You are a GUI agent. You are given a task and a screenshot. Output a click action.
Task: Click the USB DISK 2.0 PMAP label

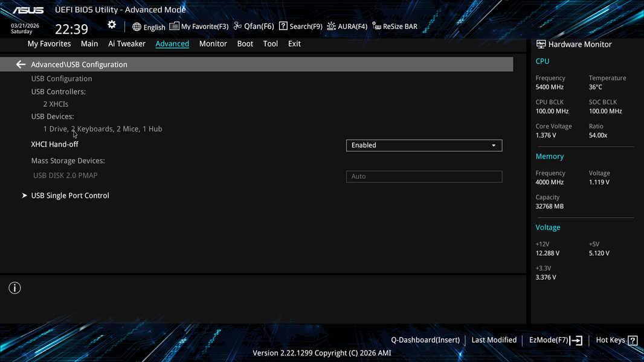click(65, 176)
